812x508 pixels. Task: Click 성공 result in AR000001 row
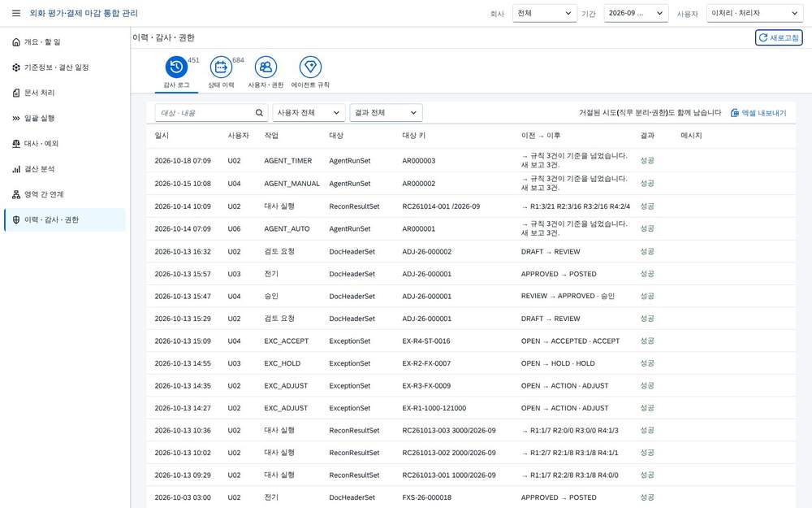click(647, 228)
